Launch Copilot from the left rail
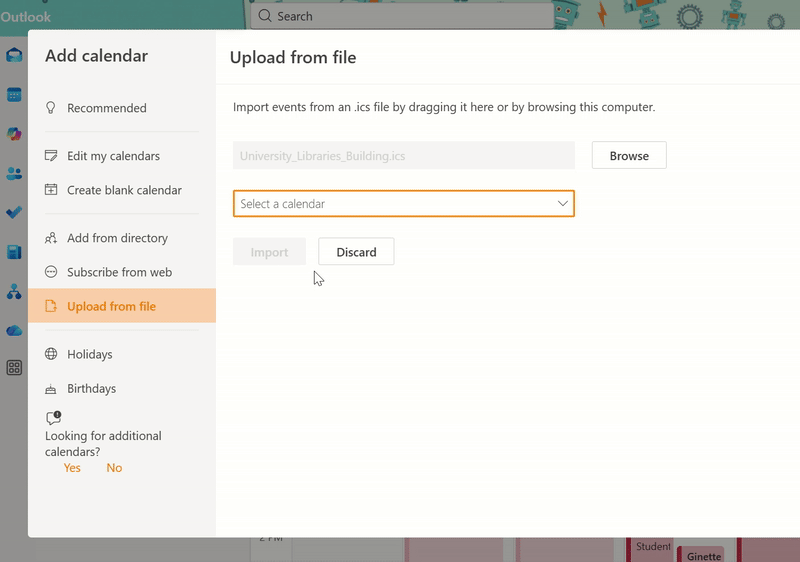Image resolution: width=800 pixels, height=562 pixels. pos(14,134)
